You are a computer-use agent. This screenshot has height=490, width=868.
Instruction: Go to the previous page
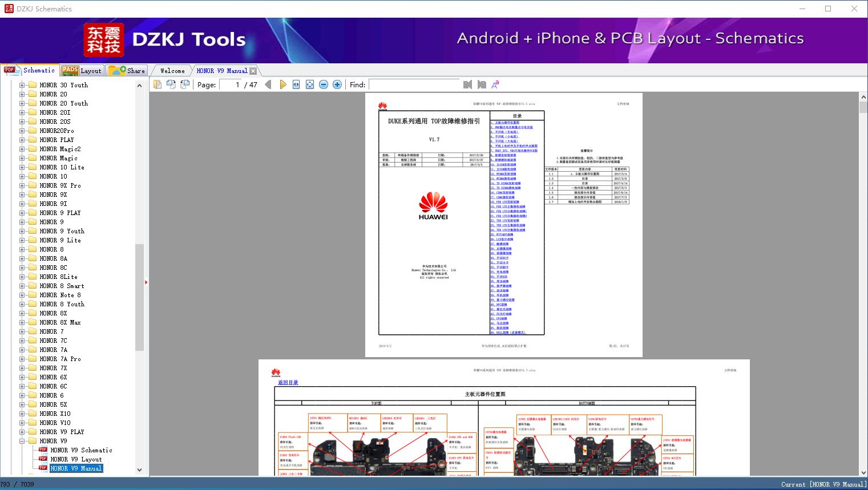tap(268, 84)
